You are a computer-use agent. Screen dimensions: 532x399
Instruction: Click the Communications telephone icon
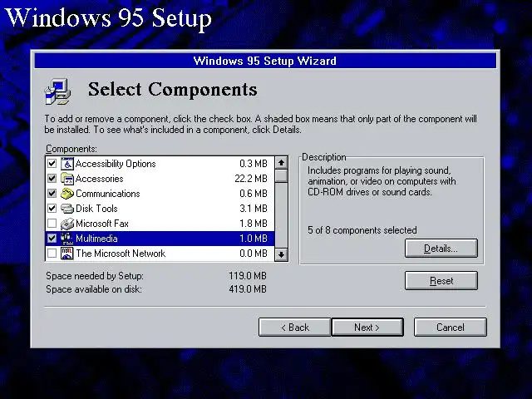click(67, 194)
